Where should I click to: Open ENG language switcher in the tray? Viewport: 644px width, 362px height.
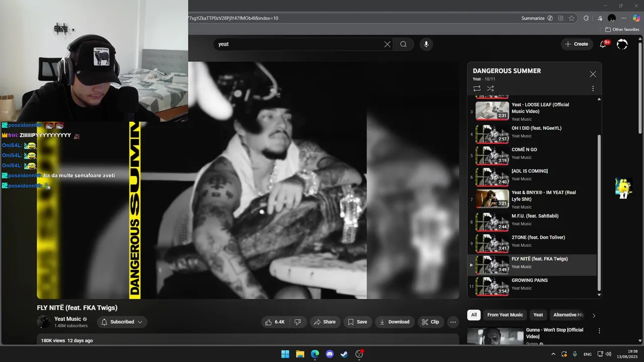click(x=588, y=354)
